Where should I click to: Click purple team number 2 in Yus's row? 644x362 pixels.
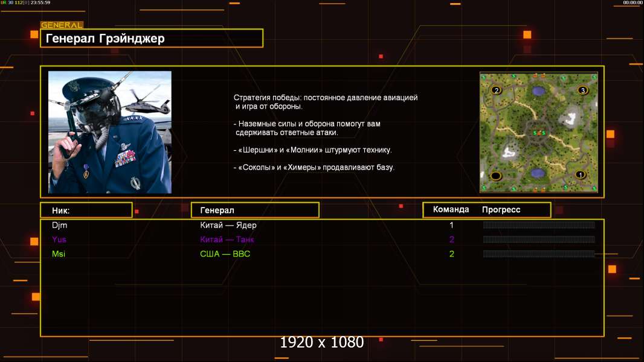click(x=452, y=240)
